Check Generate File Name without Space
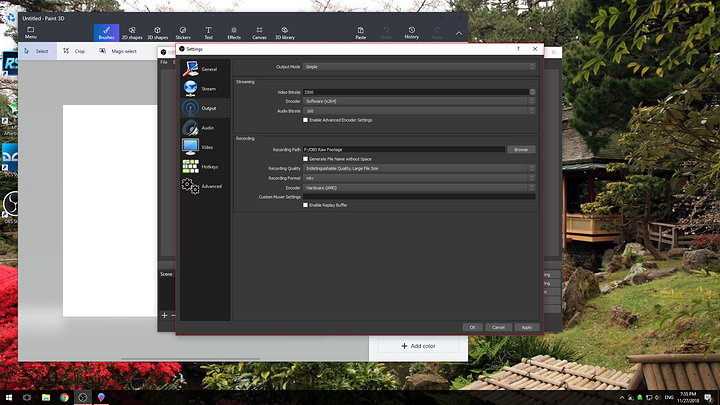This screenshot has height=405, width=720. pyautogui.click(x=306, y=158)
